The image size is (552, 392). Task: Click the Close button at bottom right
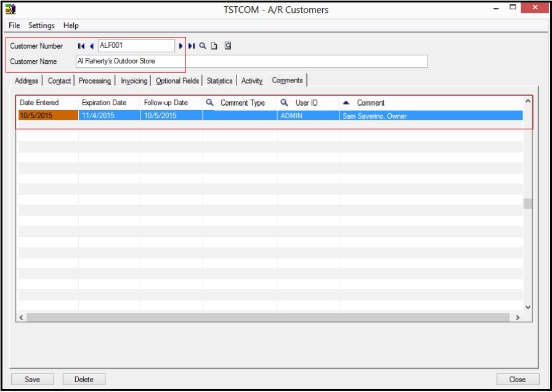(x=517, y=380)
